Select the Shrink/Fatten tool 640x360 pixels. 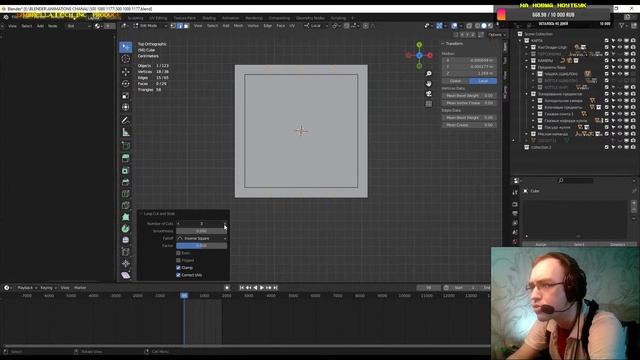tap(126, 264)
